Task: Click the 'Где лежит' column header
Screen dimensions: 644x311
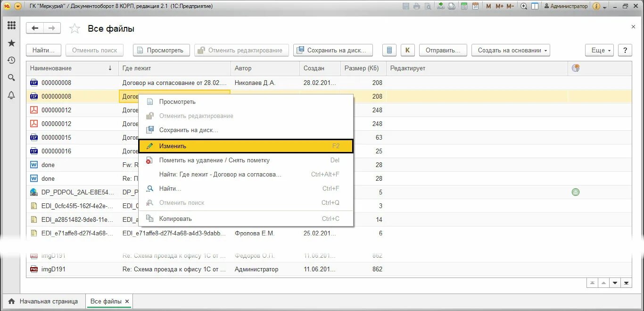Action: coord(174,68)
